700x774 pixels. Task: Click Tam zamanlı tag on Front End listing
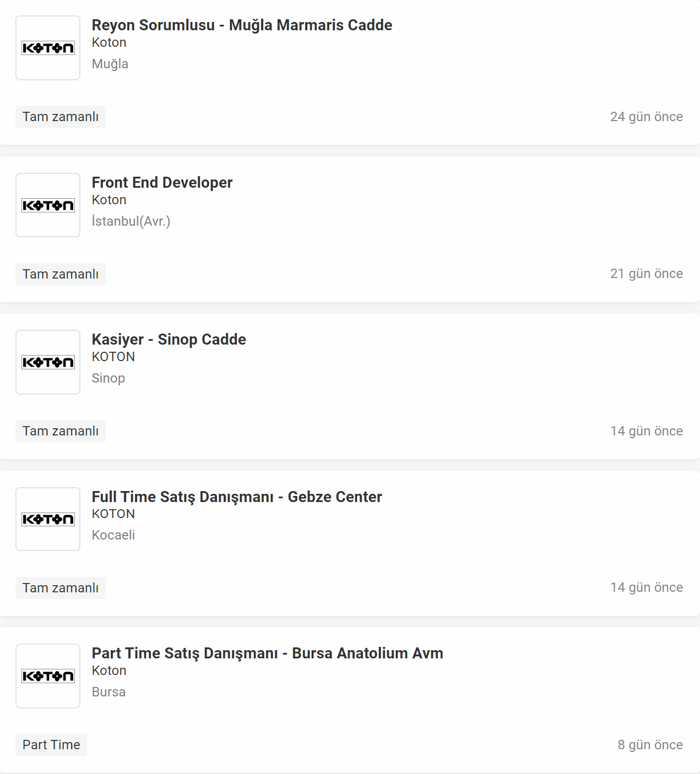click(x=61, y=274)
